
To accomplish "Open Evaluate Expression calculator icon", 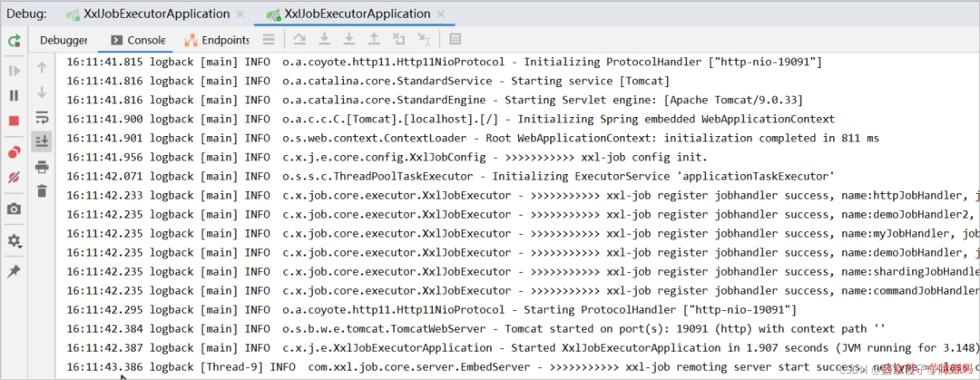I will click(x=456, y=40).
